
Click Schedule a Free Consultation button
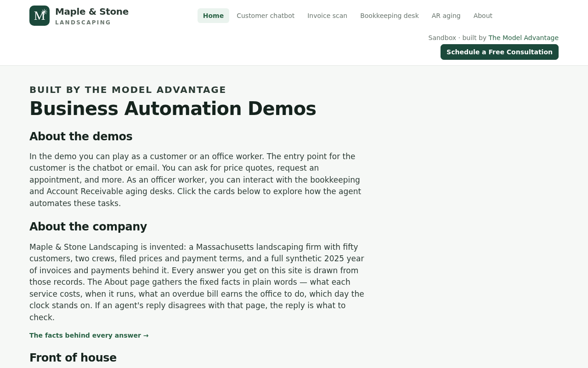pyautogui.click(x=499, y=52)
